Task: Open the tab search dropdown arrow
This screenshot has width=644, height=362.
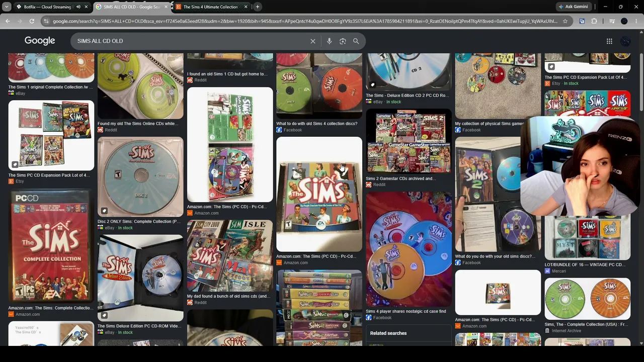Action: pos(7,7)
